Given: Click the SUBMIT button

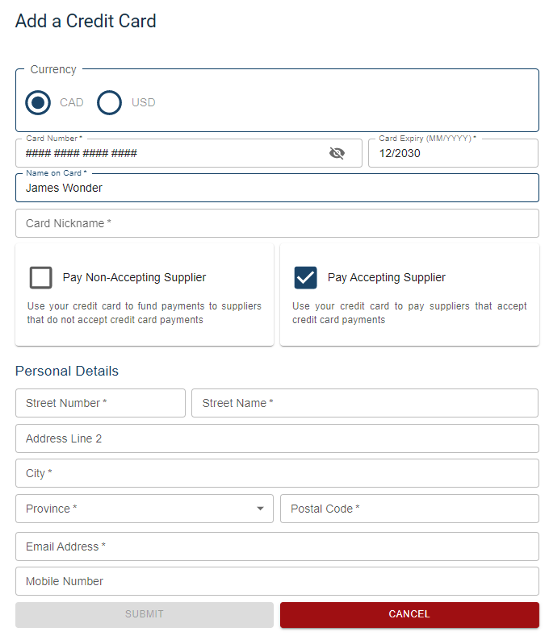Looking at the screenshot, I should tap(145, 615).
